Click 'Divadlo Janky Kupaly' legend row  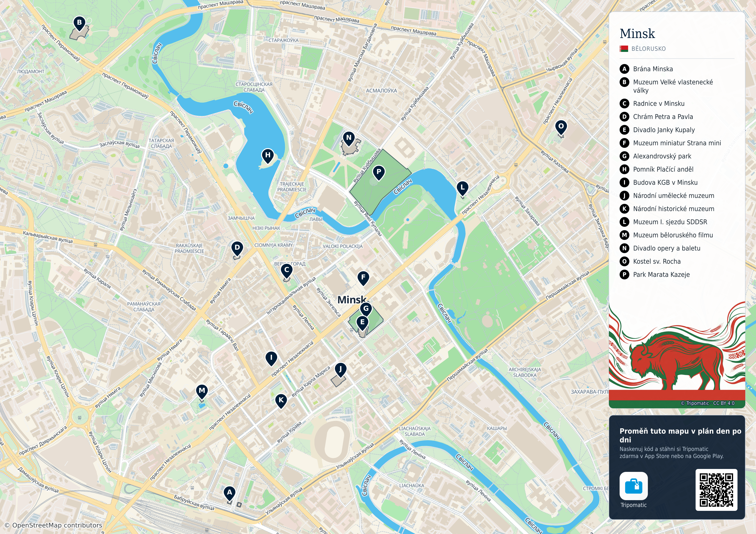click(x=657, y=130)
